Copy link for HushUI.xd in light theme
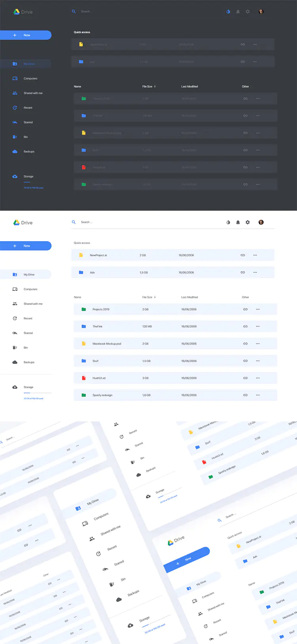The width and height of the screenshot is (297, 644). (246, 378)
